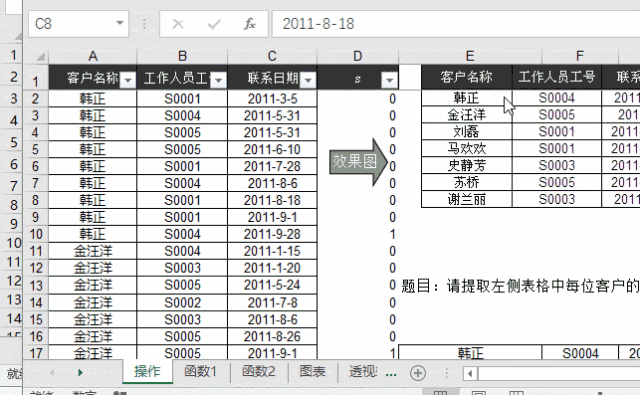Click the cell containing 2011-3-5

[272, 99]
